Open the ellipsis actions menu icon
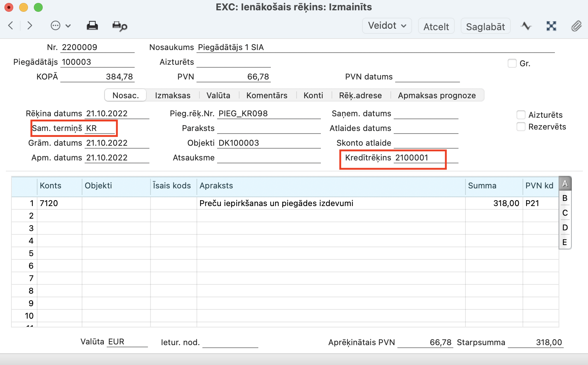Viewport: 588px width, 365px height. point(56,26)
